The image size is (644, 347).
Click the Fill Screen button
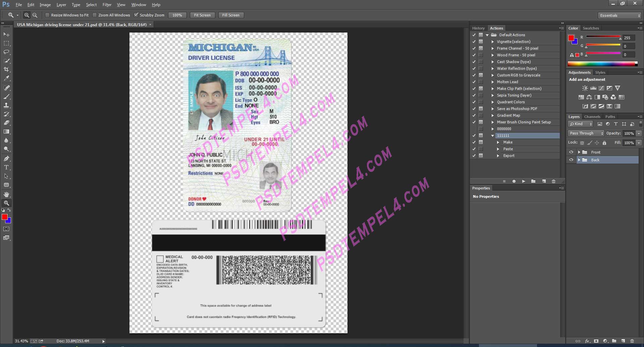(x=231, y=15)
